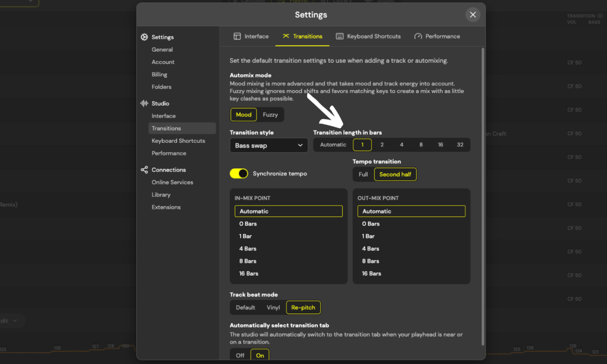Set track beat mode to Vinyl
Image resolution: width=607 pixels, height=364 pixels.
click(273, 307)
